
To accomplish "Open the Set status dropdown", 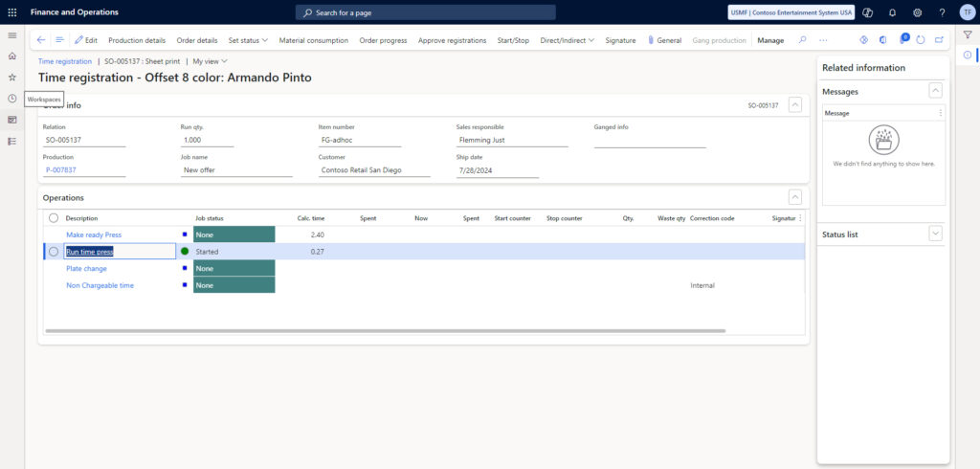I will coord(248,40).
